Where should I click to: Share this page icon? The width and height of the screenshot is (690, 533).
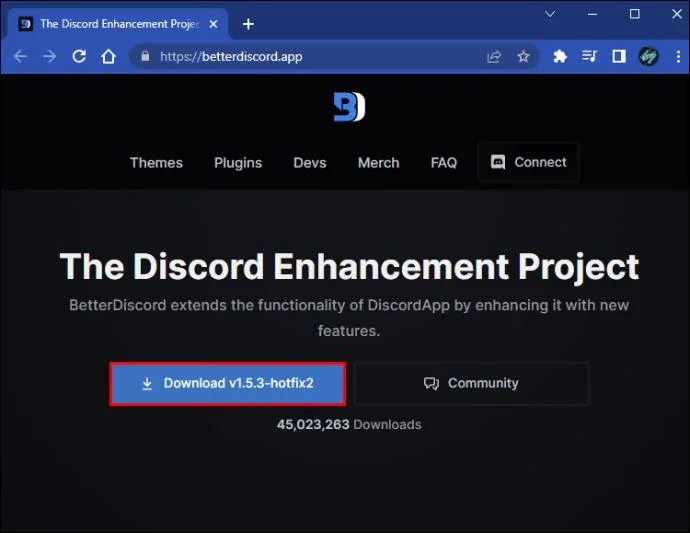(x=494, y=56)
